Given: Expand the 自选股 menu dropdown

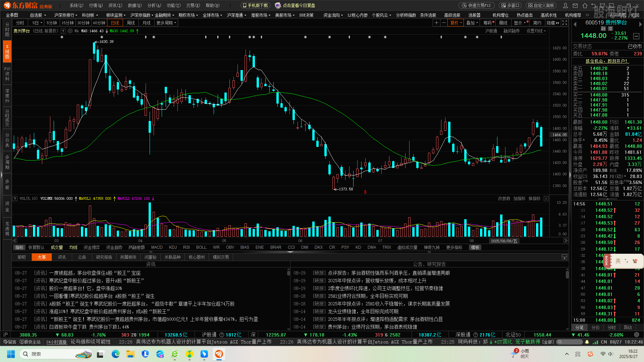Looking at the screenshot, I should pyautogui.click(x=38, y=15).
